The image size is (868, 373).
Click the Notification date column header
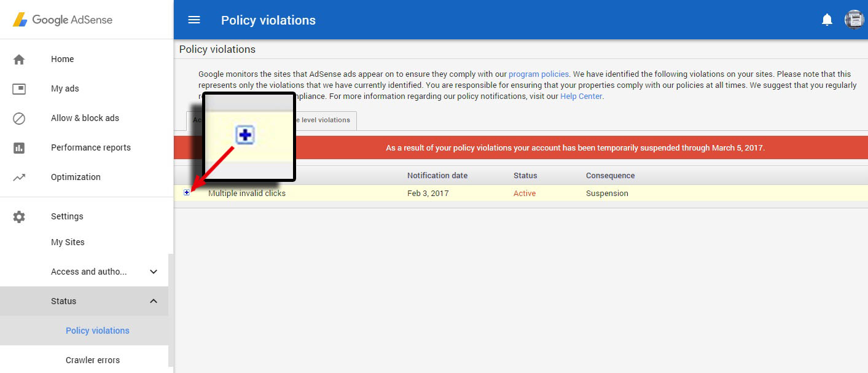point(437,176)
